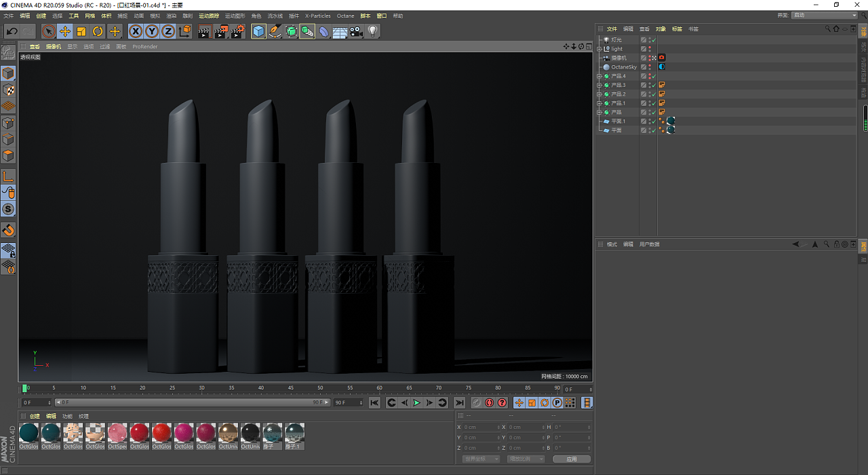Click the Record Active Objects button

477,403
